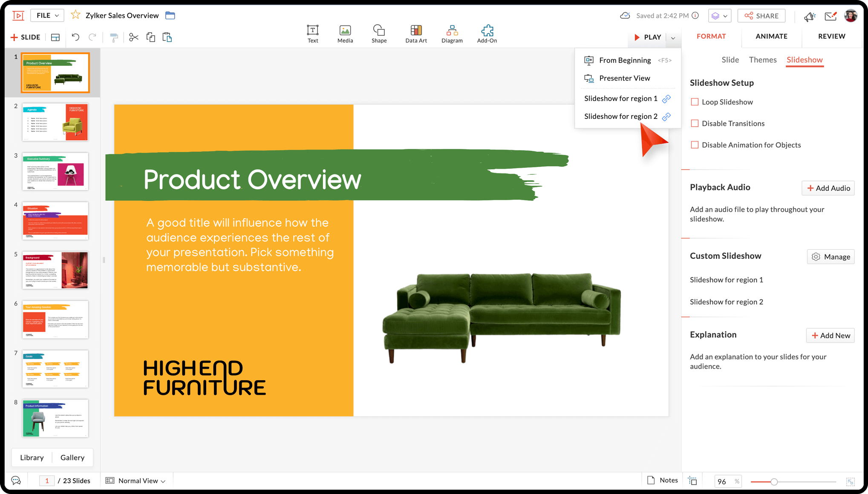Open the FILE dropdown menu
The image size is (868, 494).
[x=47, y=15]
